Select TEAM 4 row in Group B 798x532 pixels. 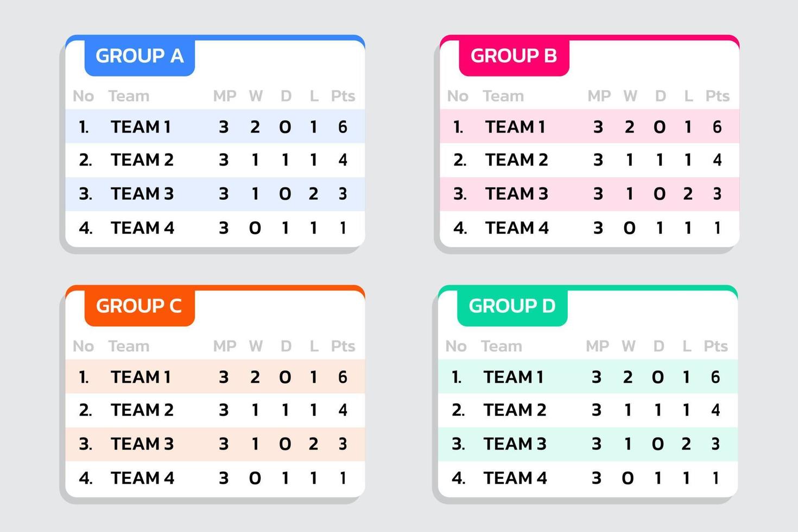590,228
